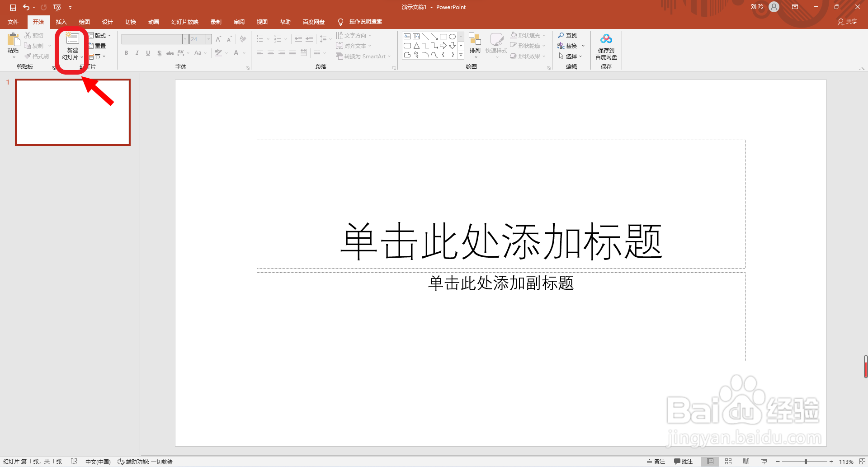Switch to the Animations (动画) tab
The width and height of the screenshot is (868, 467).
coord(154,22)
